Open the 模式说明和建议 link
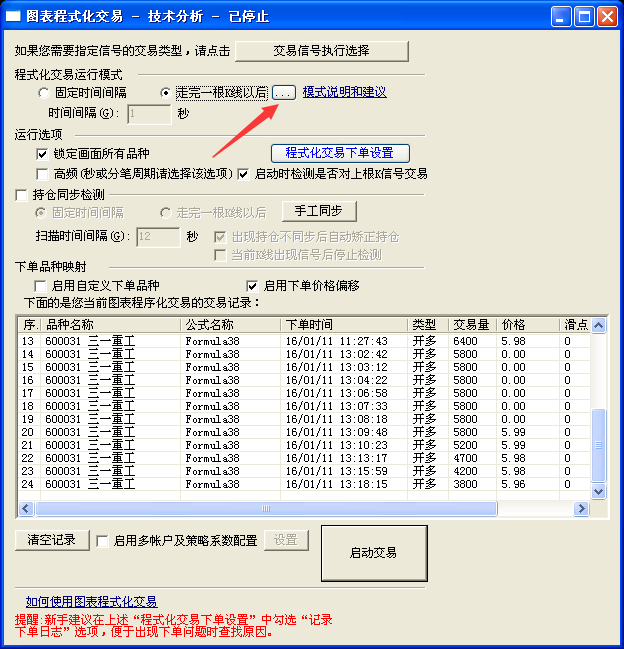 (344, 92)
